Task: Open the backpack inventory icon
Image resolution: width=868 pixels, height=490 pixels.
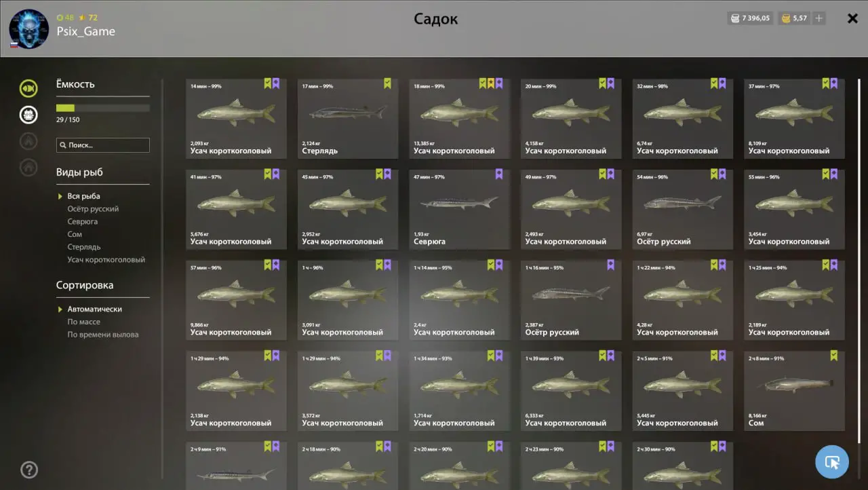Action: coord(28,115)
